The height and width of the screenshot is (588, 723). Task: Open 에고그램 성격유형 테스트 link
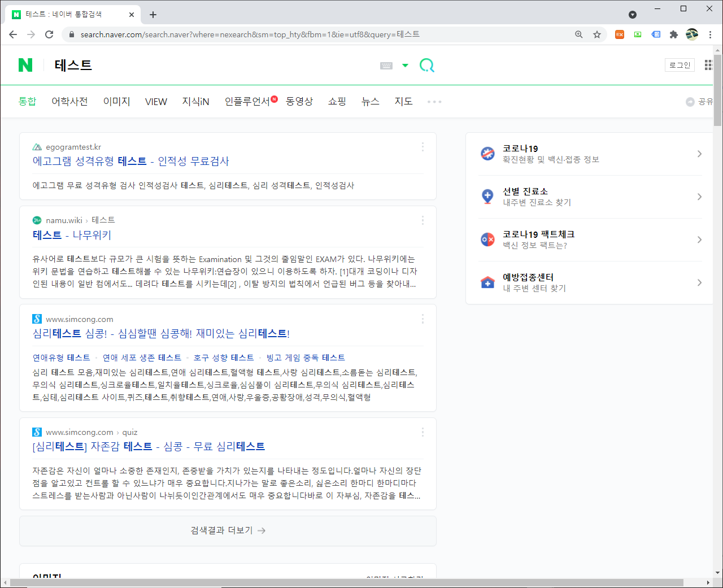pyautogui.click(x=131, y=162)
